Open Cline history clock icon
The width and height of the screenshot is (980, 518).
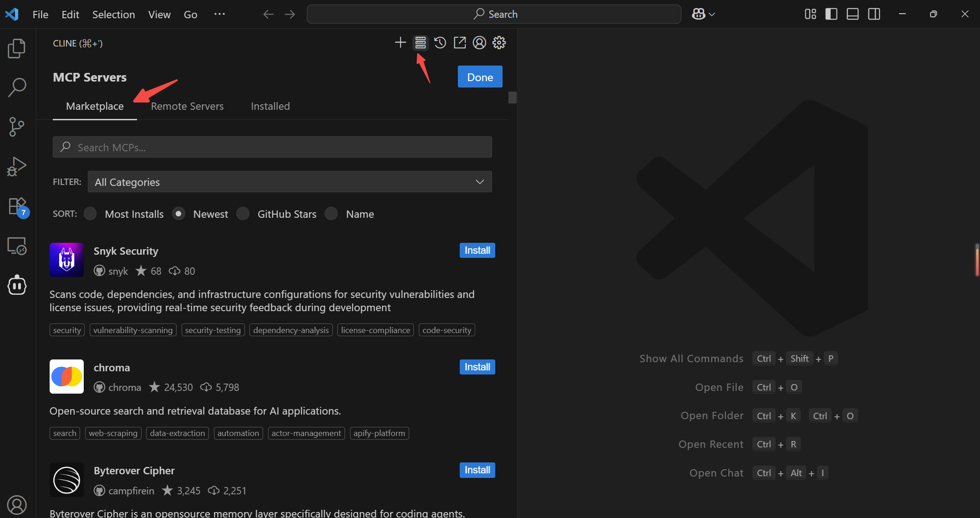pos(440,43)
